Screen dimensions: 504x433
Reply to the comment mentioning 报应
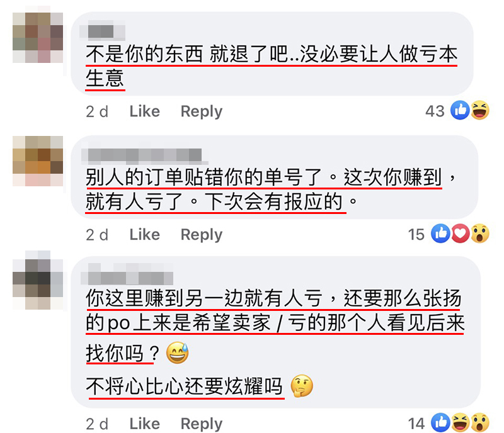pos(202,235)
